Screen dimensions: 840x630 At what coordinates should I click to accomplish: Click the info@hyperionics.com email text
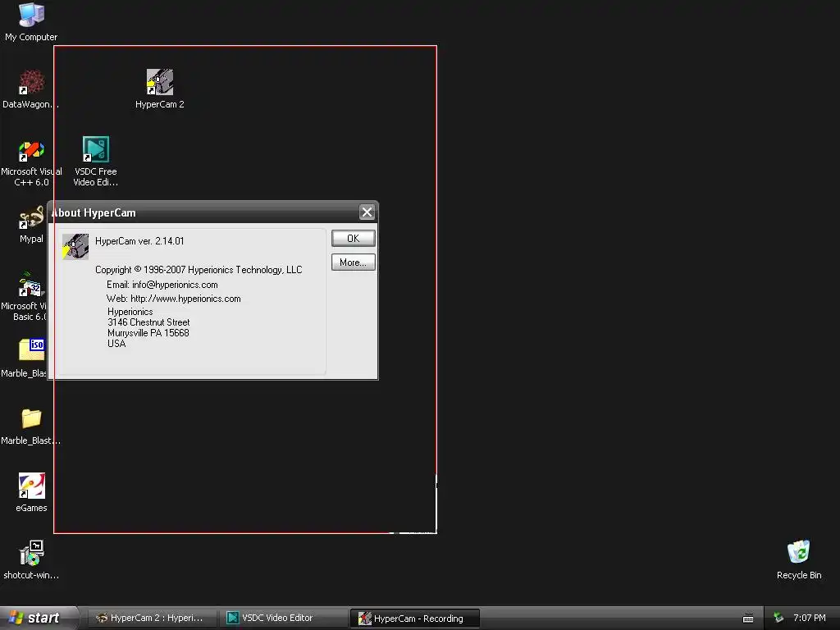click(175, 285)
